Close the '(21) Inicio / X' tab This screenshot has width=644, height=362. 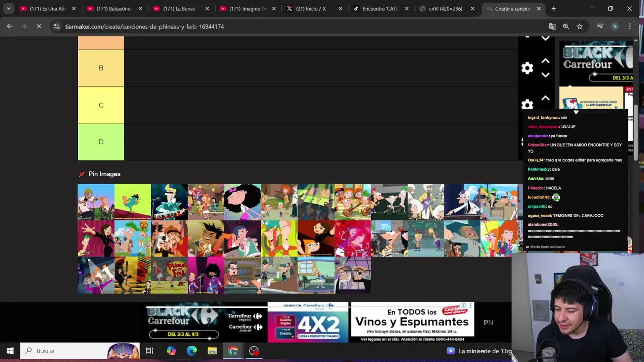click(340, 9)
